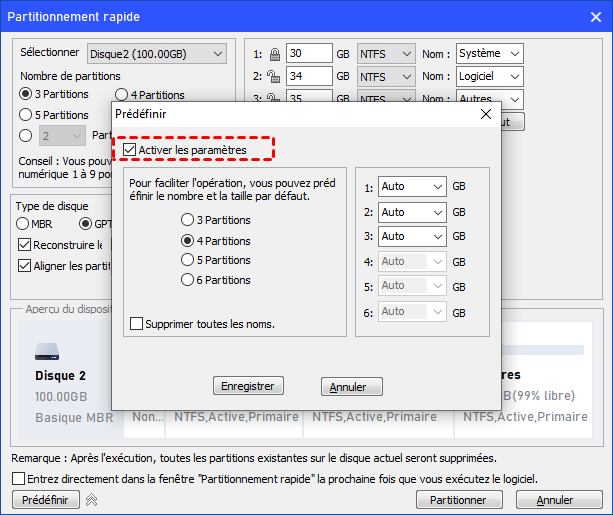The height and width of the screenshot is (515, 613).
Task: Choose GPT disk type
Action: (85, 224)
